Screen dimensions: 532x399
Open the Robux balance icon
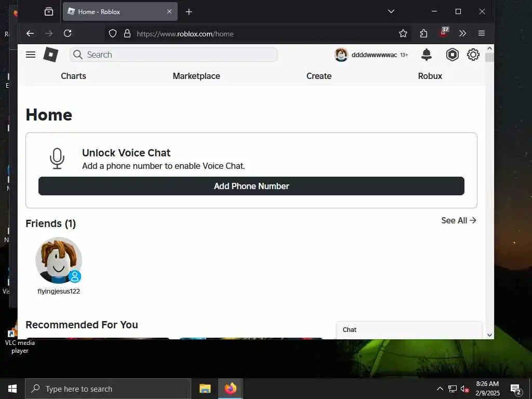[x=453, y=55]
